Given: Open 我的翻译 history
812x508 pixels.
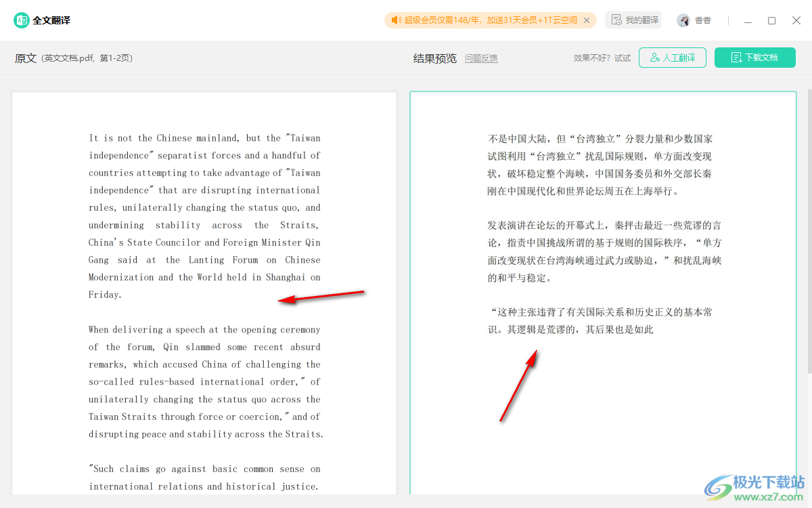Looking at the screenshot, I should tap(634, 20).
